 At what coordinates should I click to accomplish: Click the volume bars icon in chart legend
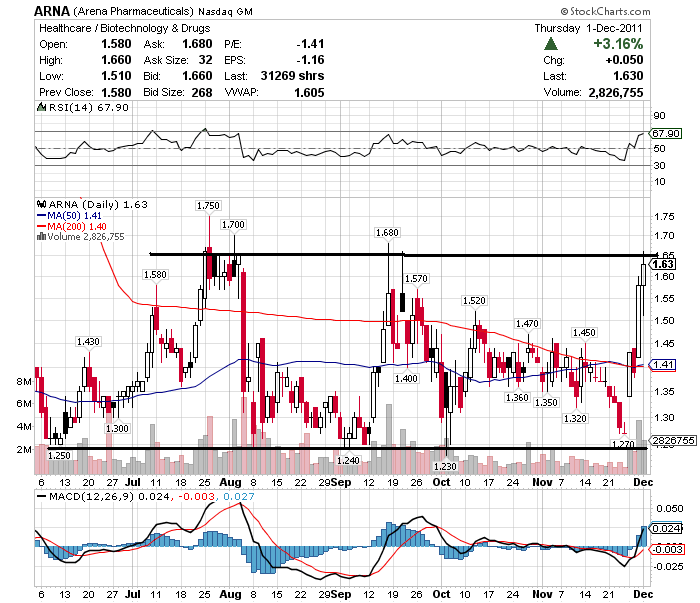point(42,237)
